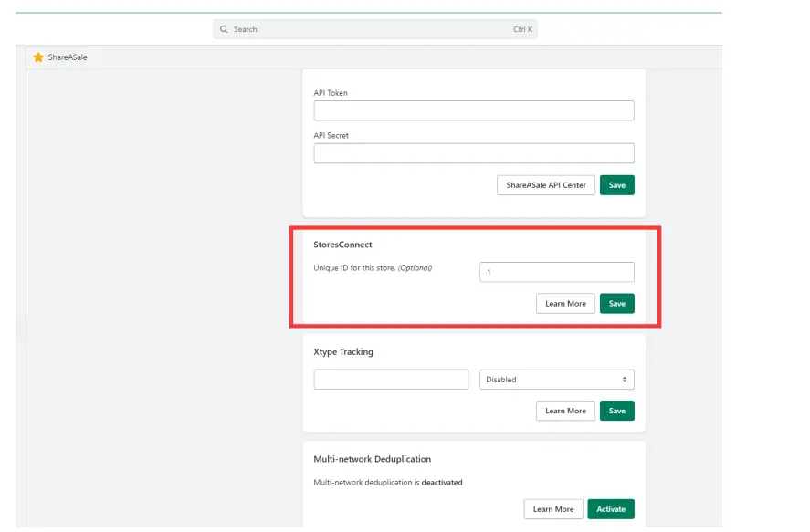This screenshot has height=532, width=810.
Task: Activate Multi-network Deduplication
Action: [x=611, y=509]
